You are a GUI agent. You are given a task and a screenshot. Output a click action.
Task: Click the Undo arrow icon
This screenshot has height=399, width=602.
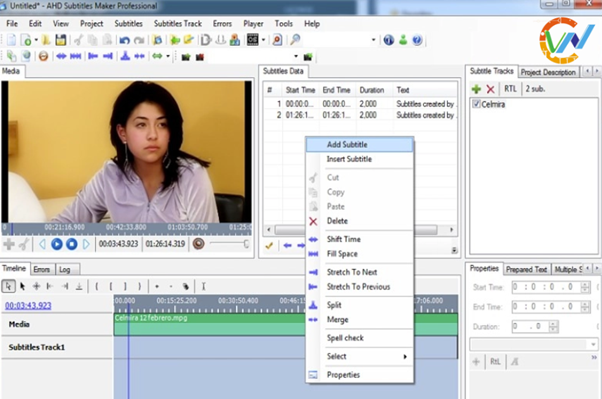click(x=124, y=40)
